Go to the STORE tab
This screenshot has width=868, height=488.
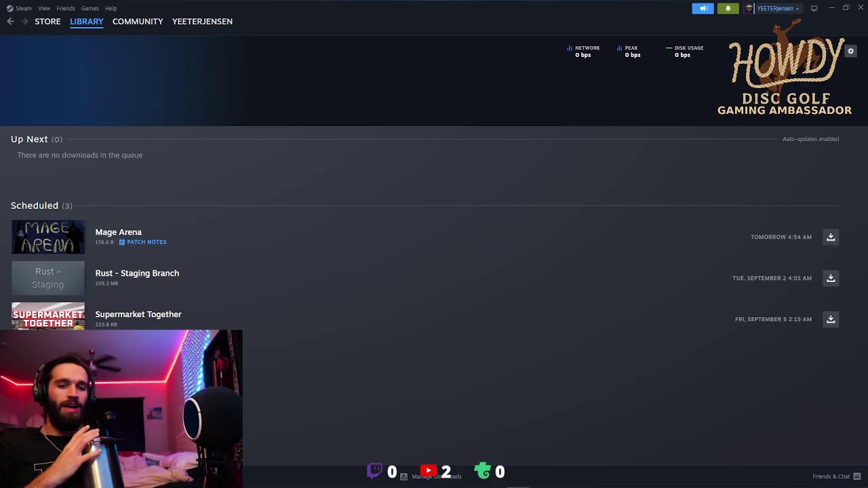coord(47,22)
